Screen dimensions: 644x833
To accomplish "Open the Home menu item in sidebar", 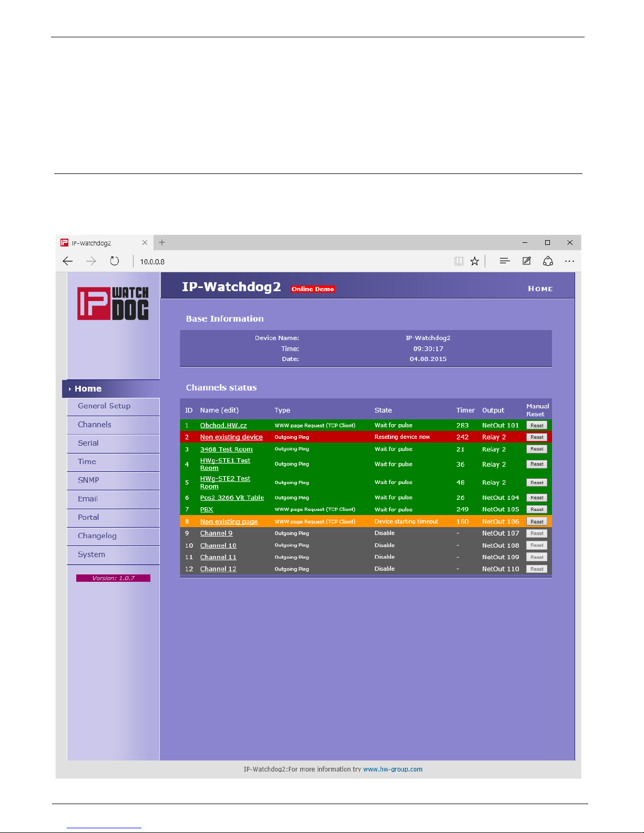I will coord(111,389).
